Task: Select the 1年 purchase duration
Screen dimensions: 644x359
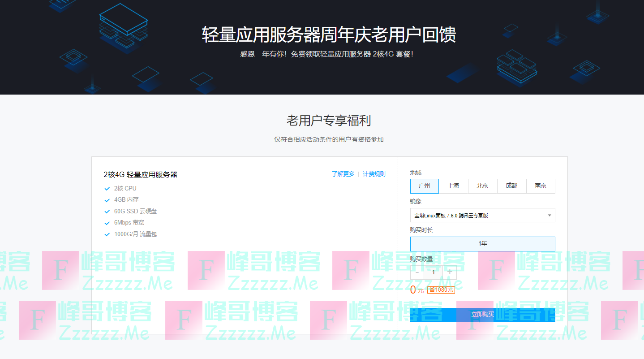Action: coord(482,244)
